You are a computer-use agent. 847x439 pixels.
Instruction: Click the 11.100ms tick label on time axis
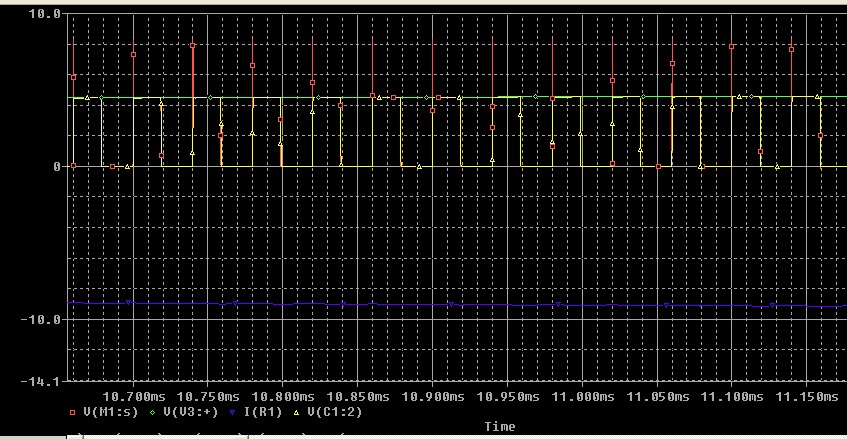[x=730, y=396]
